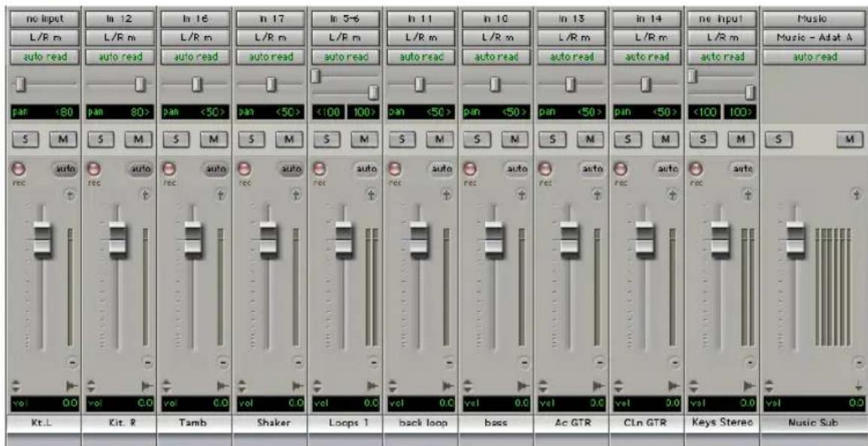Click the pan value field on Tamb

195,111
